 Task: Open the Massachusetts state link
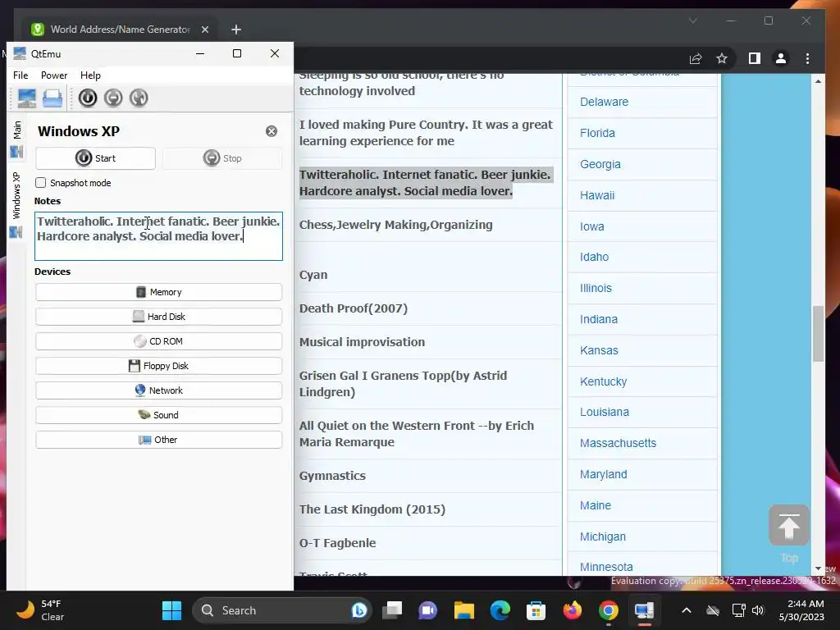[618, 443]
